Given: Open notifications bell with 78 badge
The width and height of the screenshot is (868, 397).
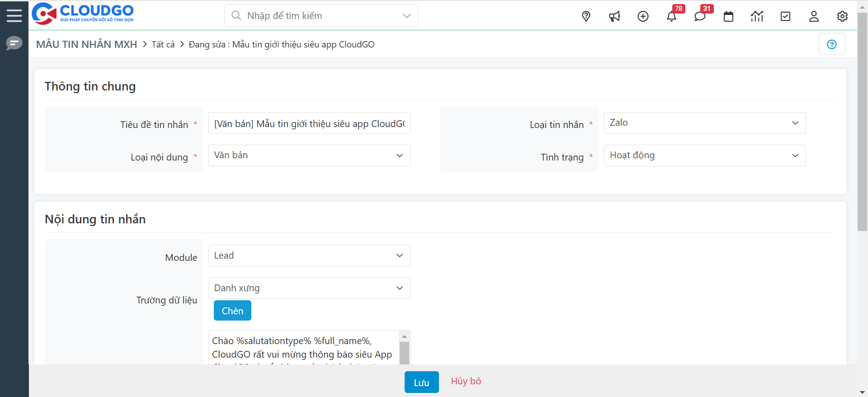Looking at the screenshot, I should point(671,16).
